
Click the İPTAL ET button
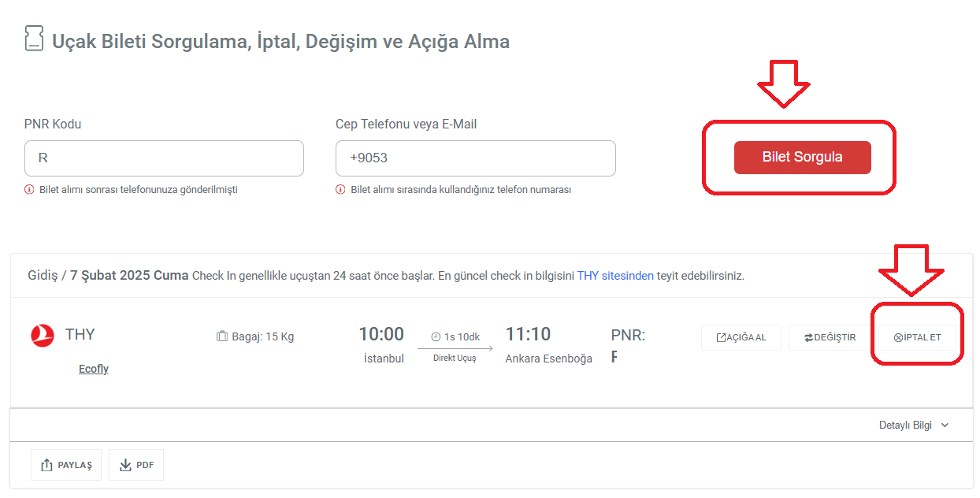click(917, 337)
